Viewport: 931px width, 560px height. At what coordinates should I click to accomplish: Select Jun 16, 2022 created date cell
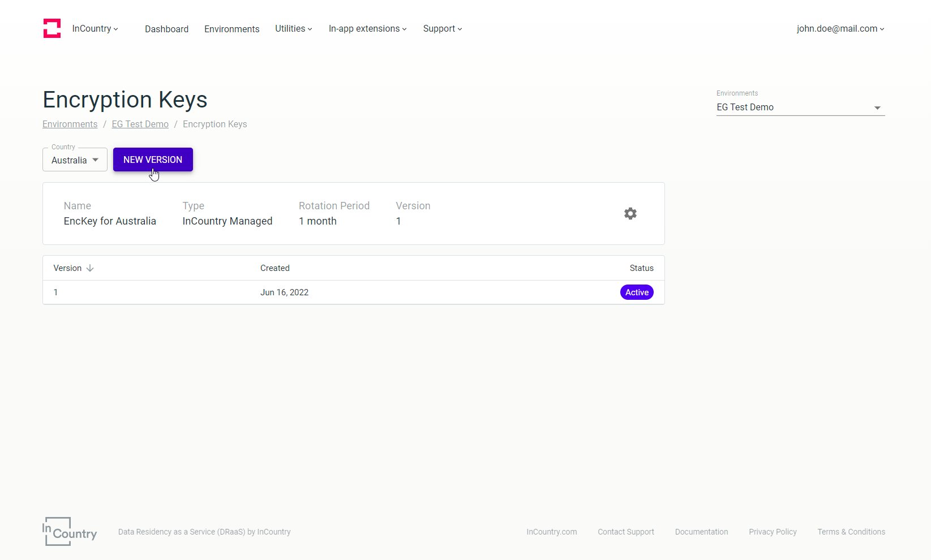pos(284,292)
